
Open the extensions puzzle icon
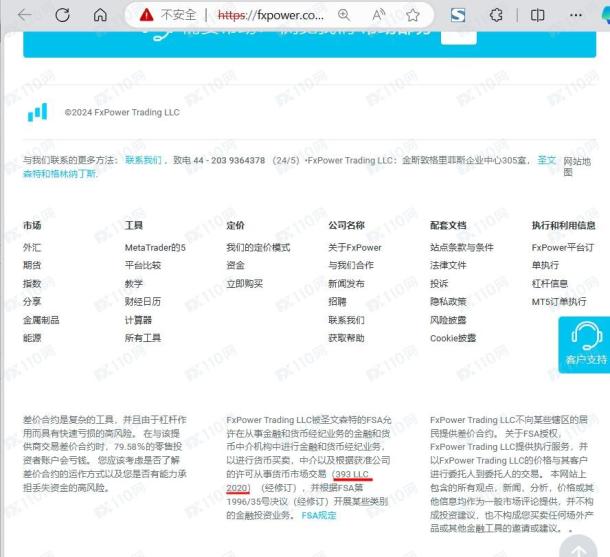(496, 15)
